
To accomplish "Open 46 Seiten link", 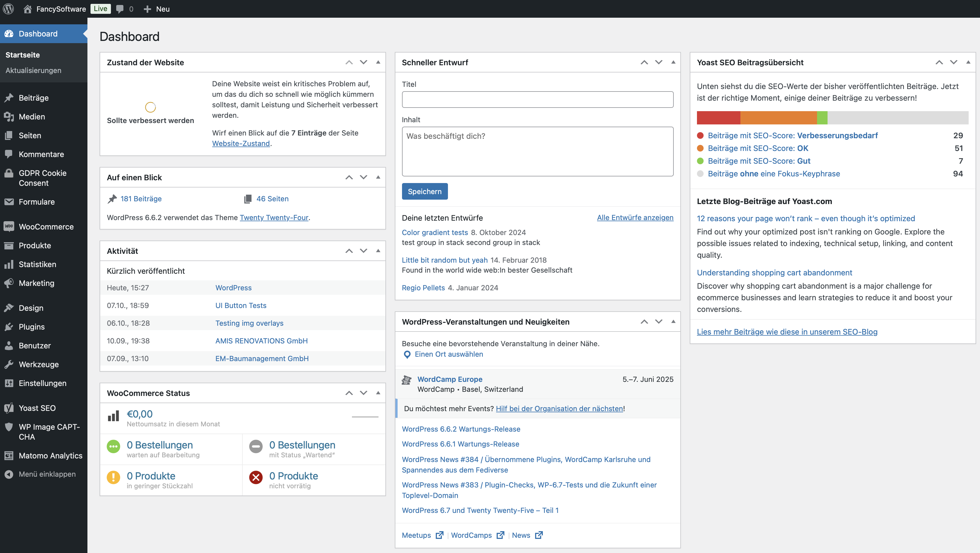I will coord(272,199).
